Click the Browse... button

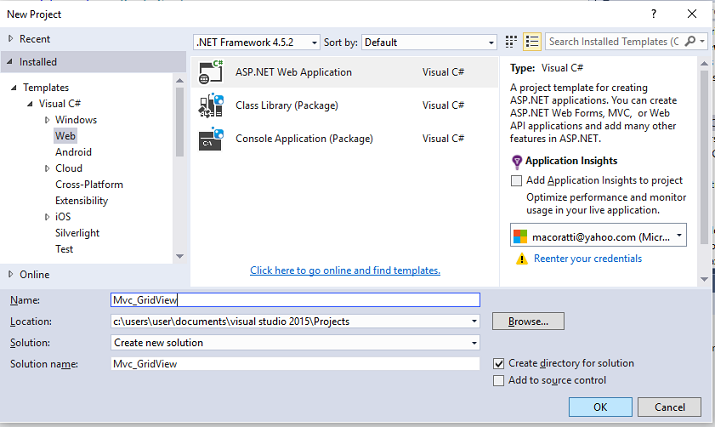[x=528, y=321]
